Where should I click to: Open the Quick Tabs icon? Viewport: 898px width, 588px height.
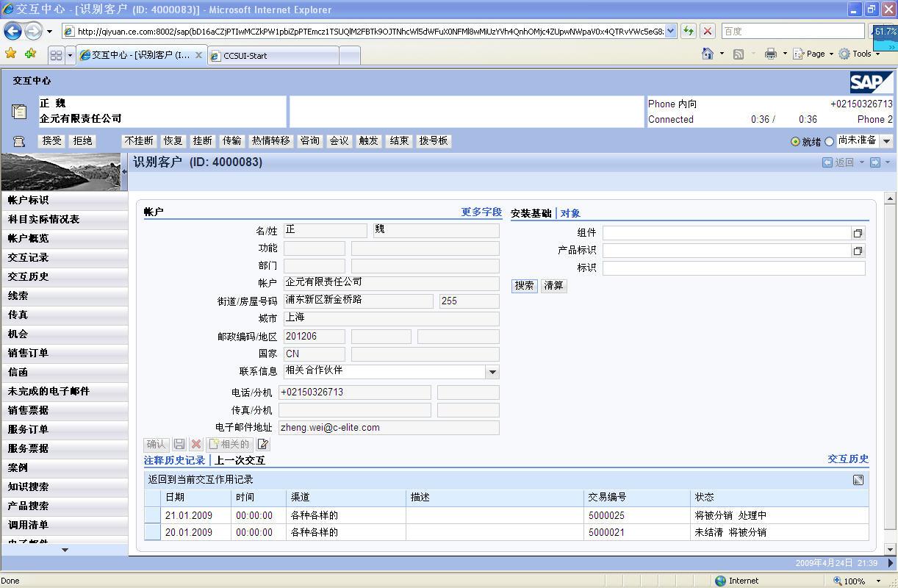(56, 55)
